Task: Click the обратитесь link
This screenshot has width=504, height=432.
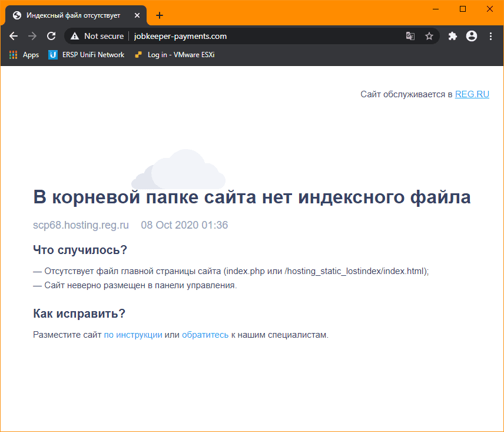Action: [x=205, y=335]
